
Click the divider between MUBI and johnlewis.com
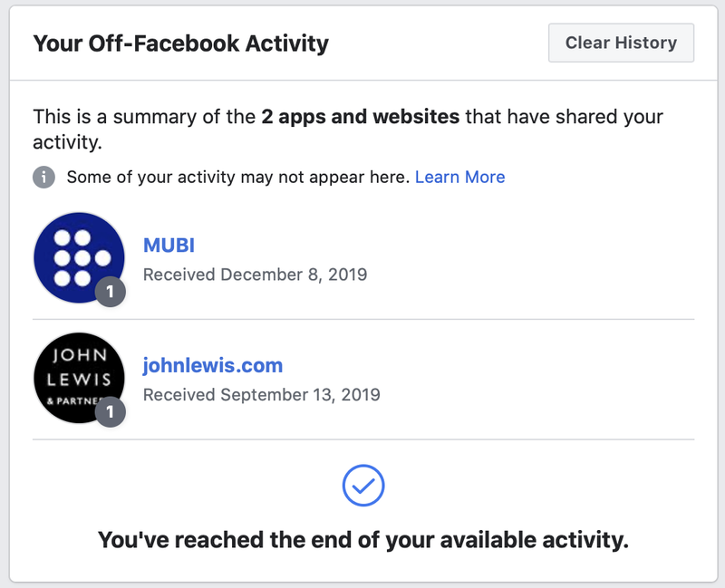[363, 319]
